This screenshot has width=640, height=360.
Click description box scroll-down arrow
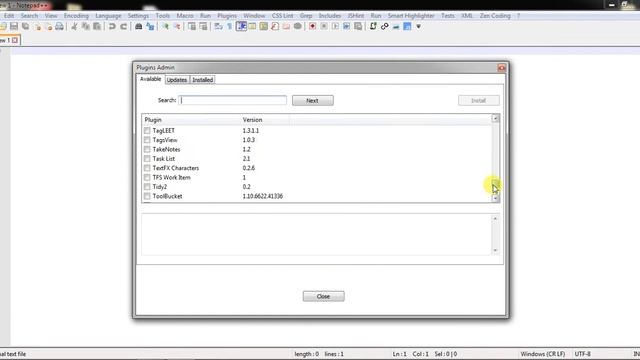pyautogui.click(x=495, y=250)
